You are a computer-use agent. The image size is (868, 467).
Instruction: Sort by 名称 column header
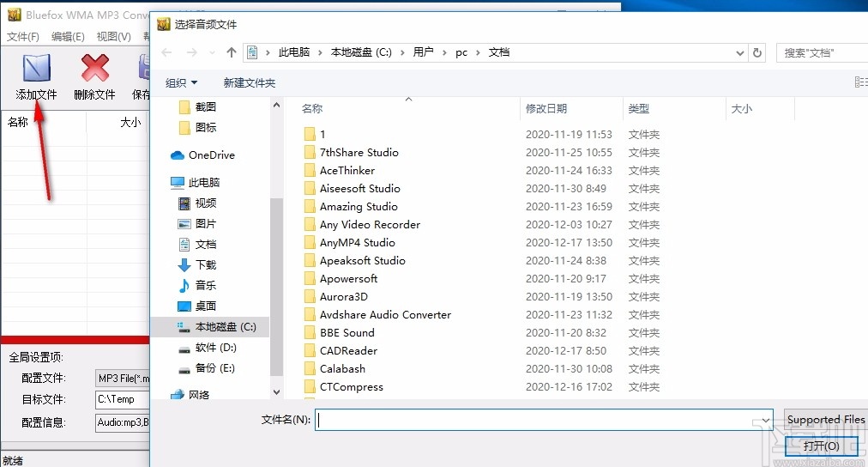point(312,108)
